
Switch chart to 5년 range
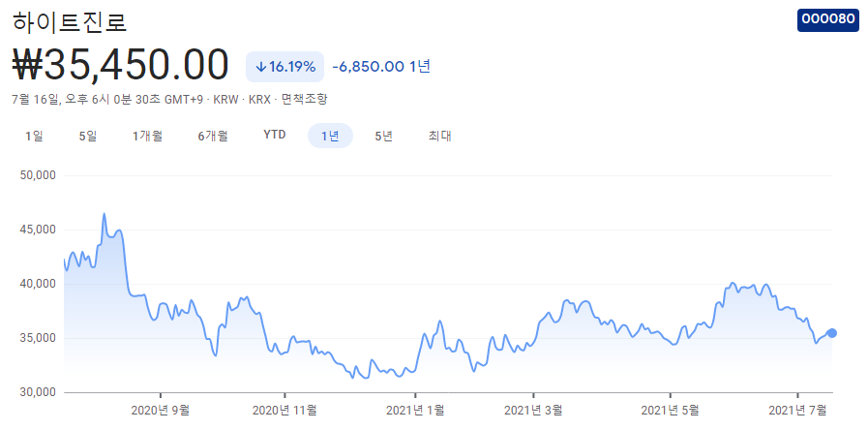pyautogui.click(x=383, y=136)
